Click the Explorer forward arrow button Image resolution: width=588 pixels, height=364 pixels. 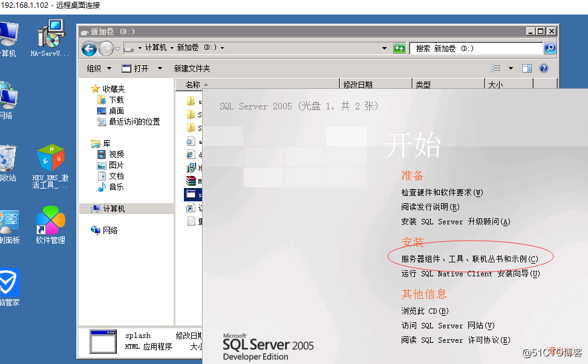106,49
